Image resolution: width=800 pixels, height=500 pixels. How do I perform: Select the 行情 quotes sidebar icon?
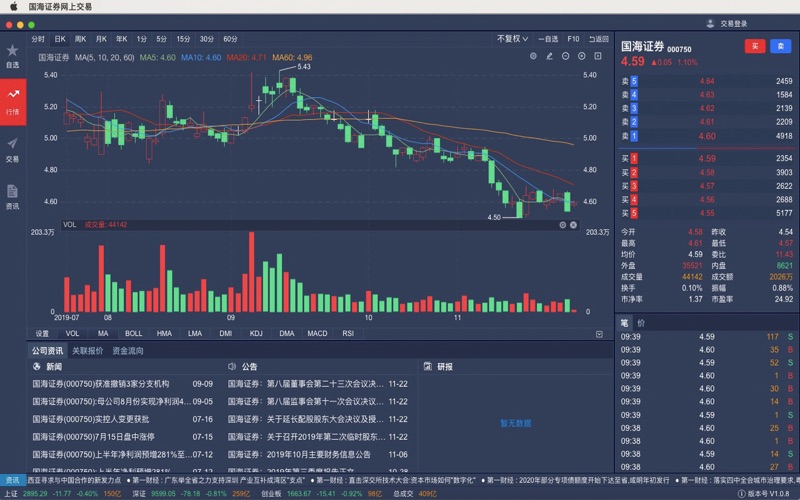[13, 102]
